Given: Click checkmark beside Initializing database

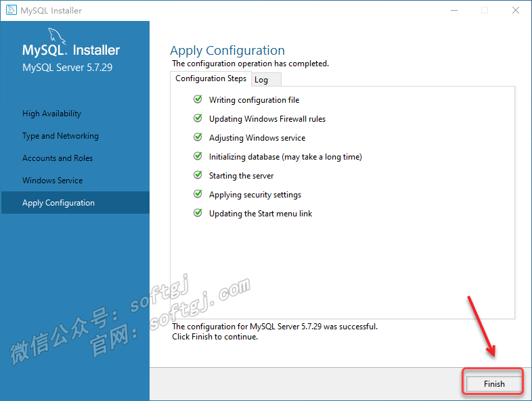Looking at the screenshot, I should 198,156.
